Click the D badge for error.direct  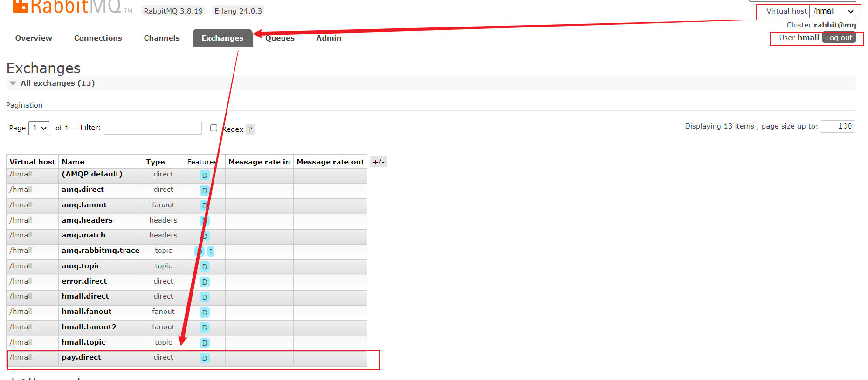click(x=205, y=282)
